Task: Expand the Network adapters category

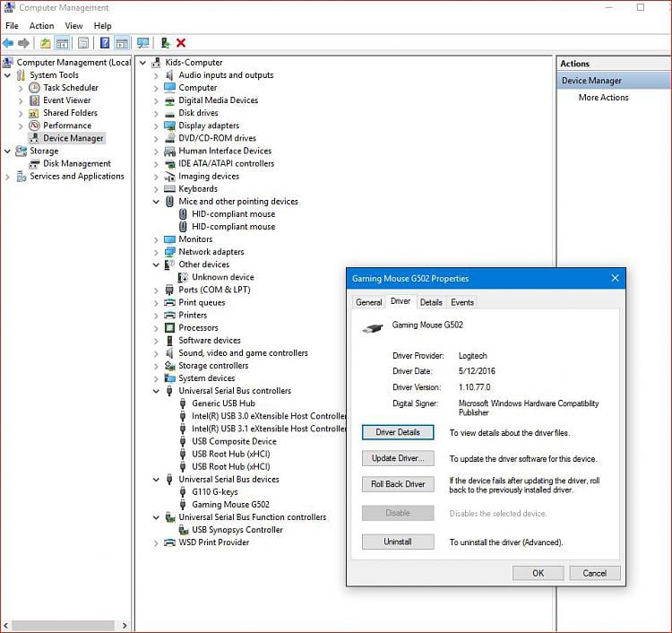Action: pos(156,252)
